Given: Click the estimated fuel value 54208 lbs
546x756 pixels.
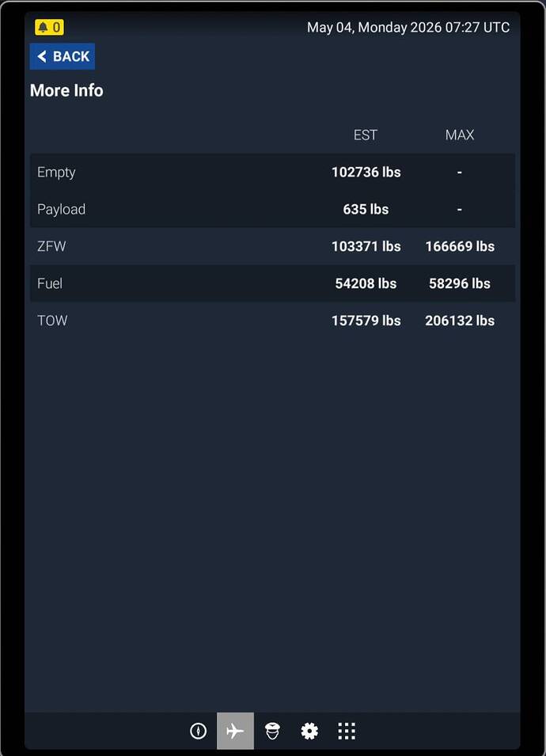Looking at the screenshot, I should (366, 283).
